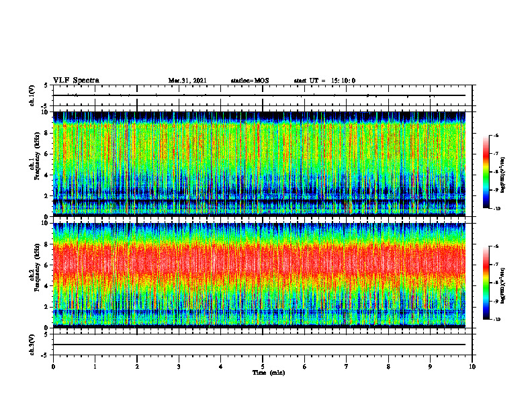Click the "Time (min)" axis title

[x=269, y=373]
